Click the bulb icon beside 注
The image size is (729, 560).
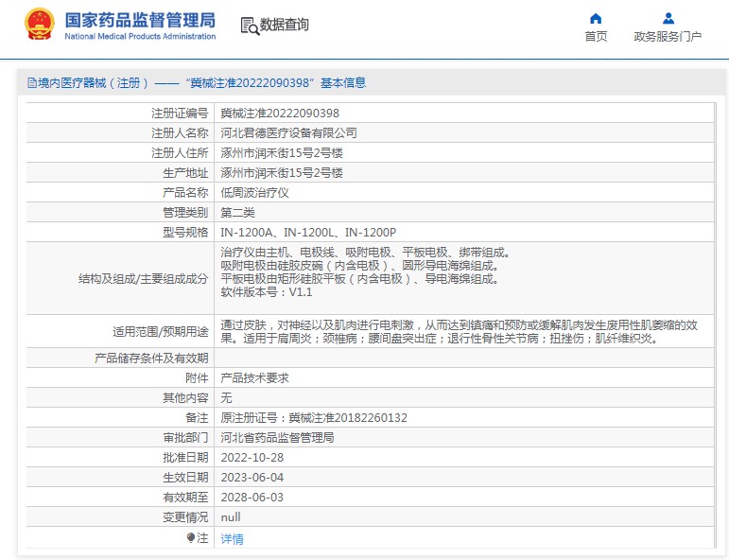point(191,537)
